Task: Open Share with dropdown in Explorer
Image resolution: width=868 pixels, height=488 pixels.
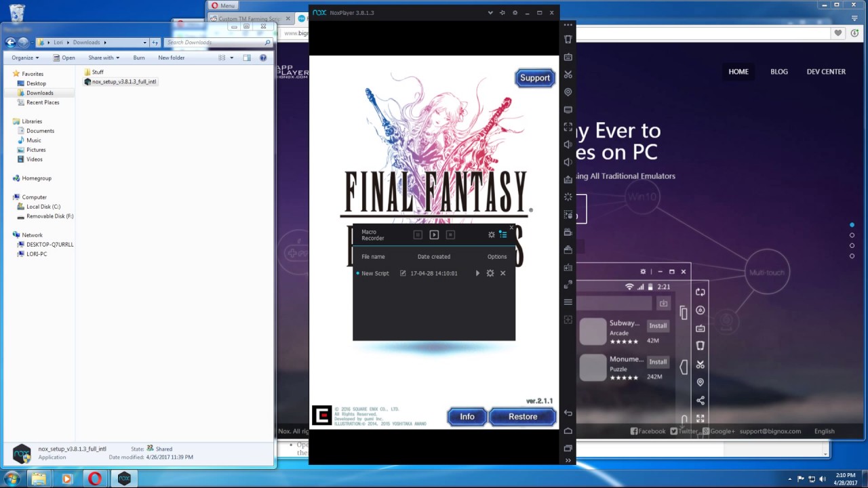Action: (x=104, y=58)
